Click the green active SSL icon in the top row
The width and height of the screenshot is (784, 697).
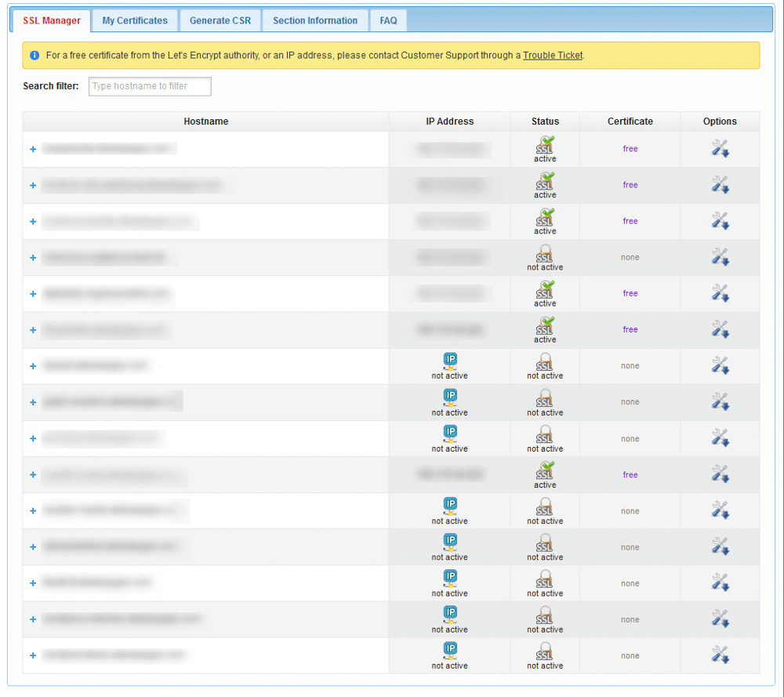[x=544, y=143]
